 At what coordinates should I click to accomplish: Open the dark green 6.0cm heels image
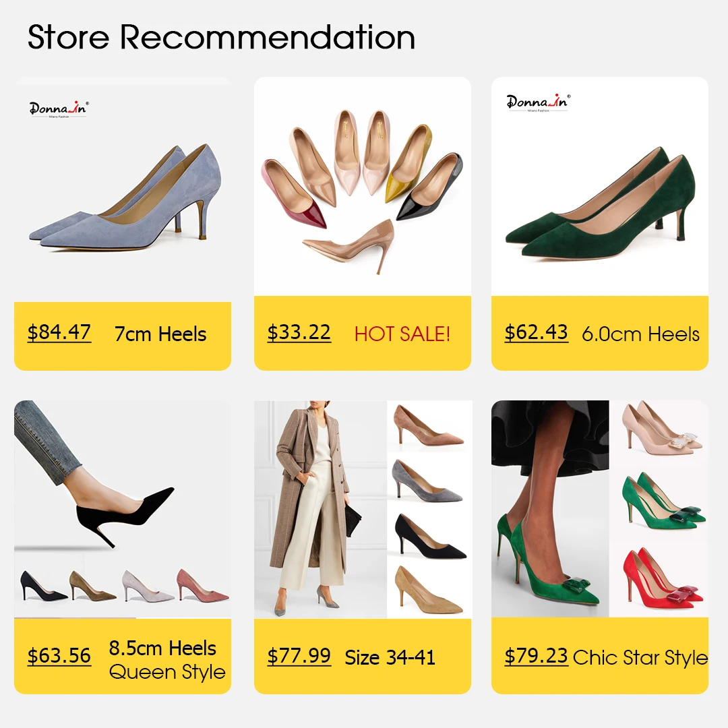601,202
